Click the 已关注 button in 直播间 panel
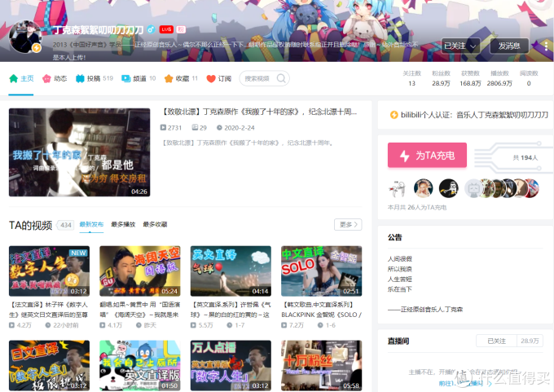554x392 pixels. click(496, 341)
